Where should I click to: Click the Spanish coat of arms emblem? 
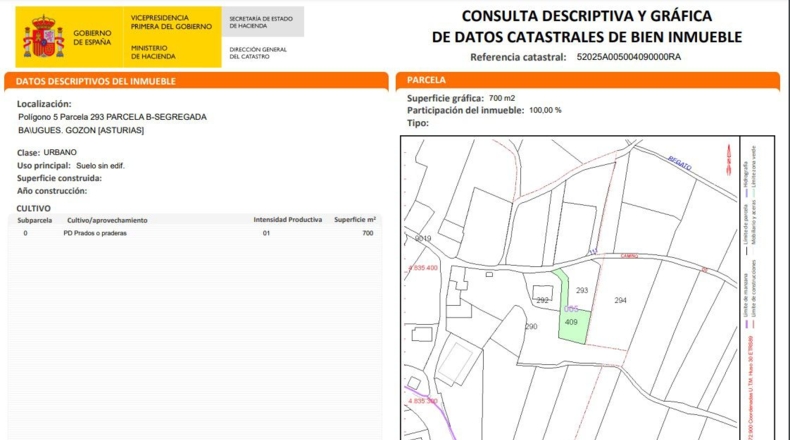point(43,36)
